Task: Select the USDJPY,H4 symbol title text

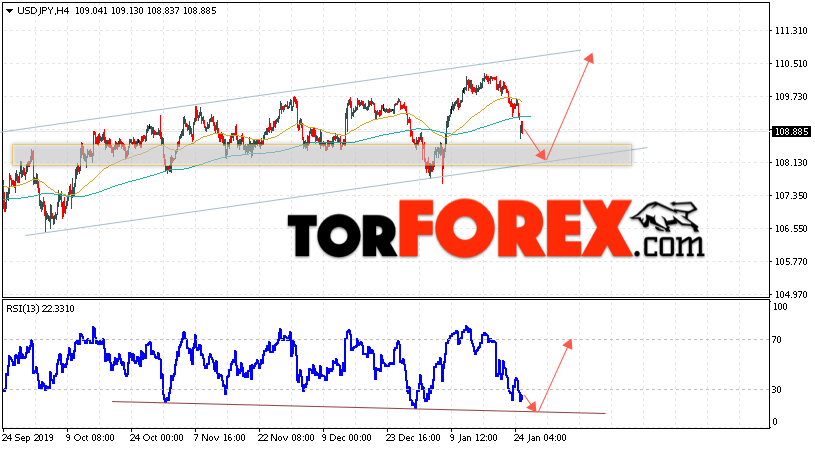Action: click(43, 11)
